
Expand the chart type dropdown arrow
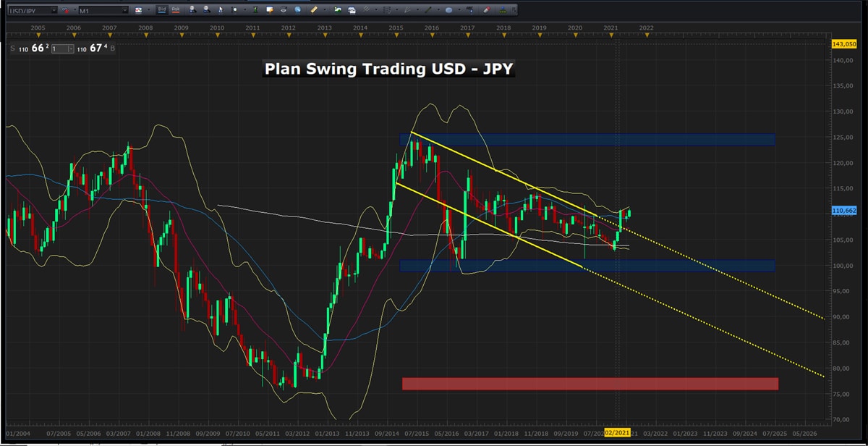click(149, 10)
